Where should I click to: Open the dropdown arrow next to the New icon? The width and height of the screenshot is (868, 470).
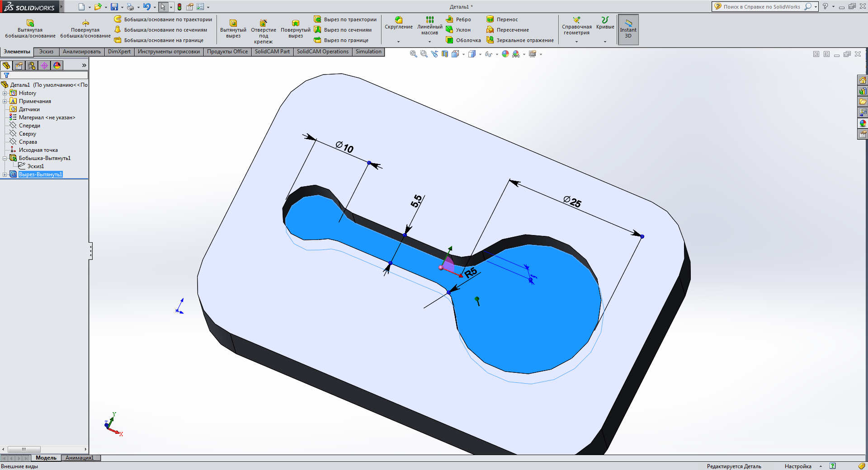90,7
